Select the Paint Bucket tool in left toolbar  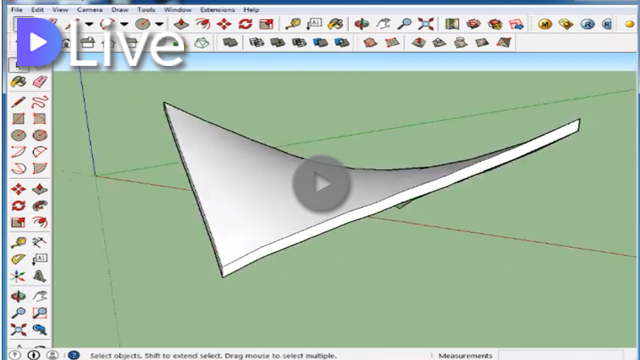tap(18, 82)
